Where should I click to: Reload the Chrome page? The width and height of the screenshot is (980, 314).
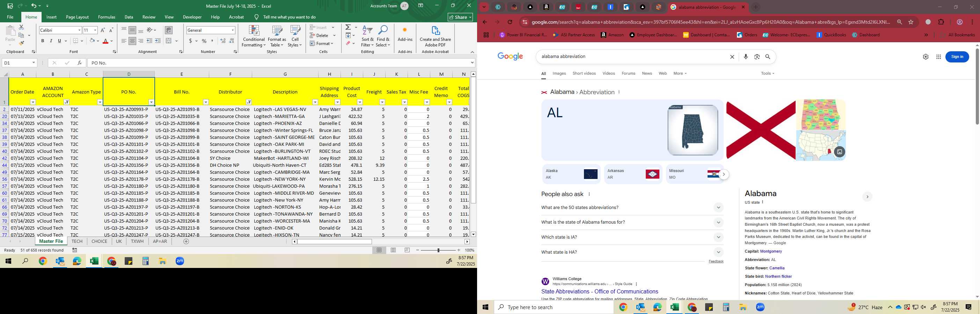tap(510, 22)
